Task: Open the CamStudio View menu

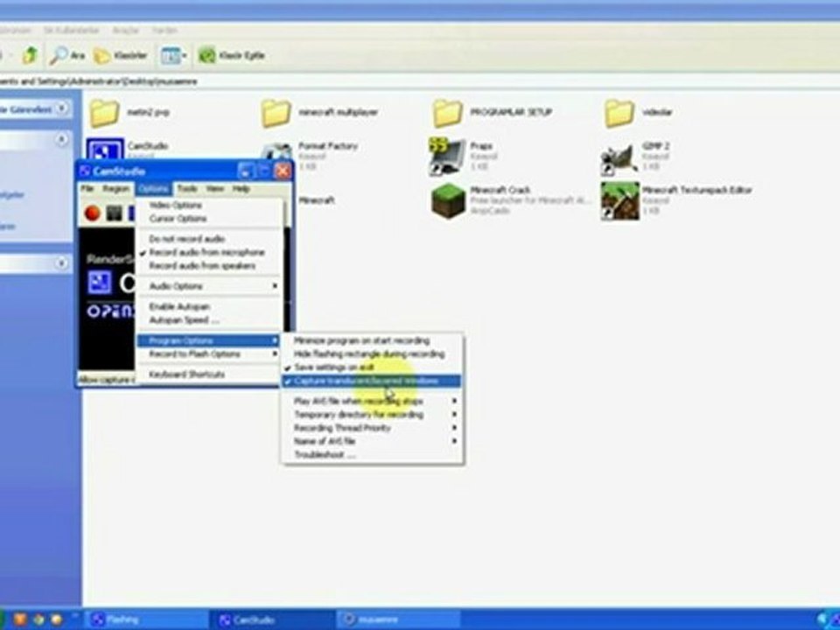Action: click(x=215, y=189)
